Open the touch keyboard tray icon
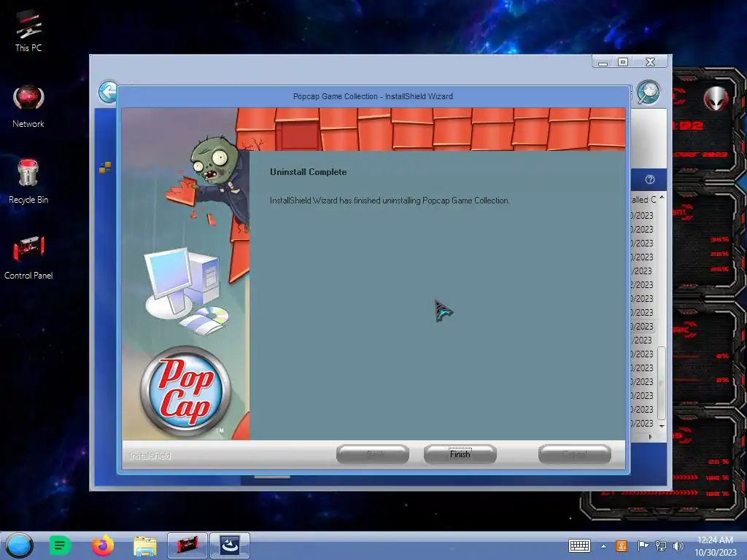Image resolution: width=747 pixels, height=560 pixels. coord(579,545)
